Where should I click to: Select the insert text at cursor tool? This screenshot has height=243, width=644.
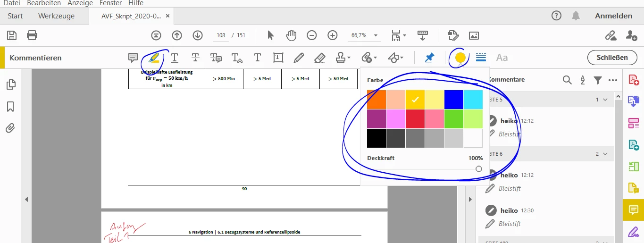tap(237, 58)
